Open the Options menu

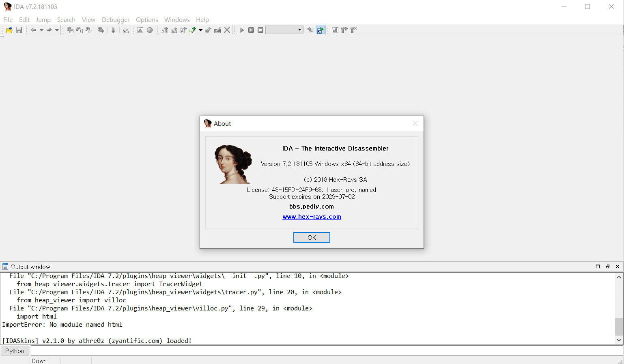[147, 19]
